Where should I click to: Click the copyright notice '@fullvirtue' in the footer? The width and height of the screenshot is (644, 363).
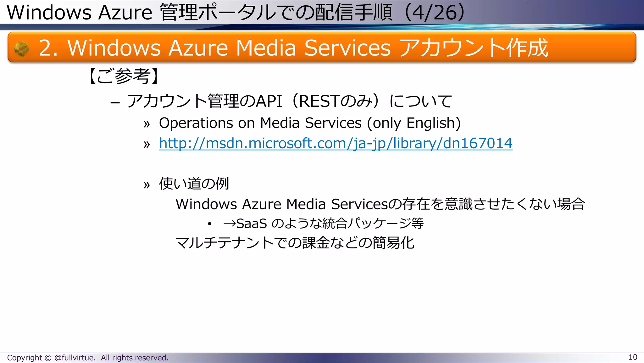[x=88, y=358]
